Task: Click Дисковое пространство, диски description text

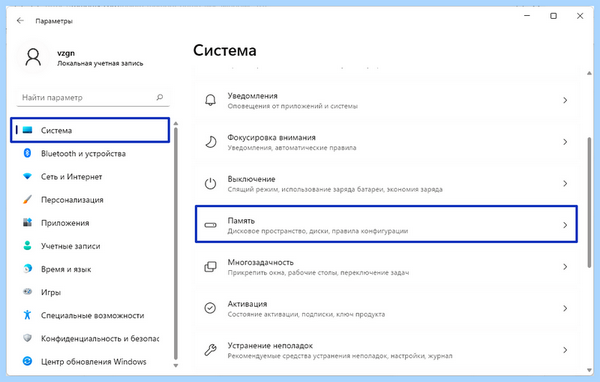Action: point(318,231)
